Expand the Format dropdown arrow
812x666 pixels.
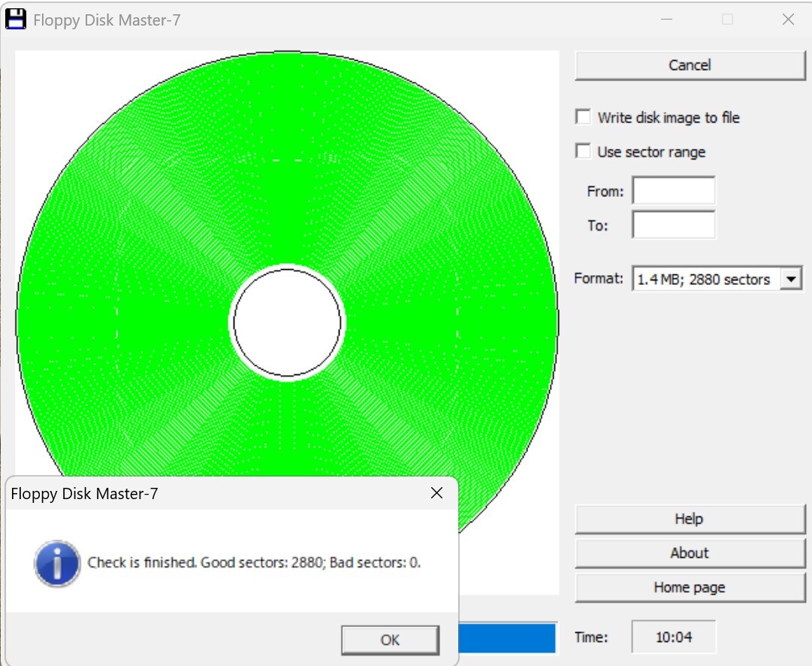click(790, 279)
